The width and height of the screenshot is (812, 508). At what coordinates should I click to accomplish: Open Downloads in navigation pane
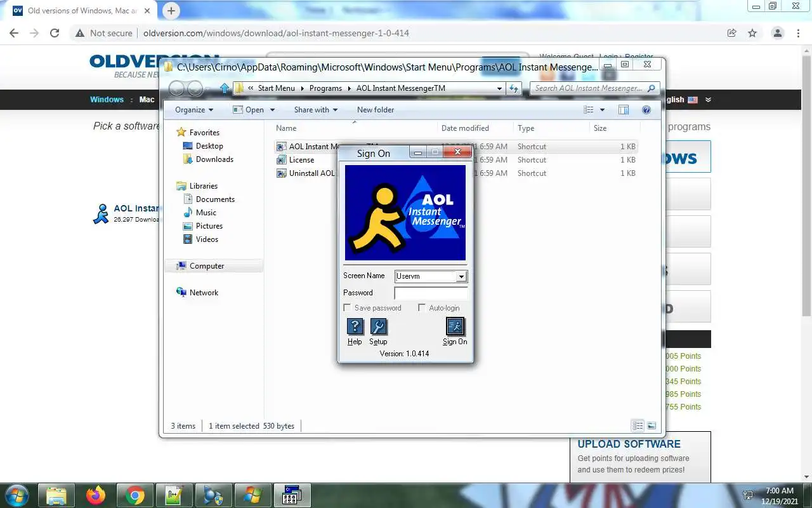coord(214,159)
